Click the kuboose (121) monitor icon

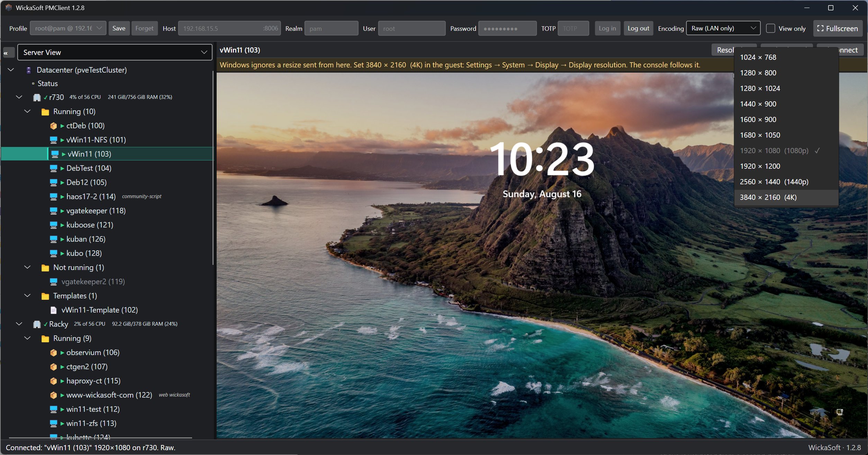(53, 225)
